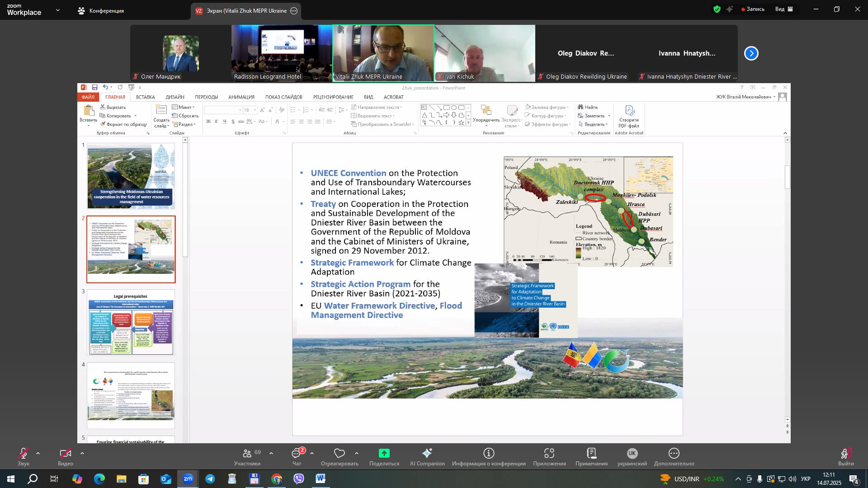Expand reactions options arrow next to Отреагировать
Screen dimensions: 868x488
point(357,453)
